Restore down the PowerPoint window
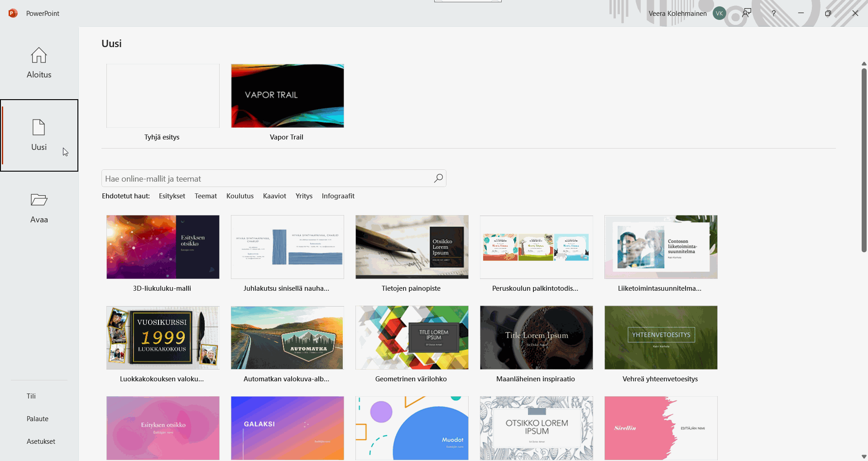868x461 pixels. point(828,13)
